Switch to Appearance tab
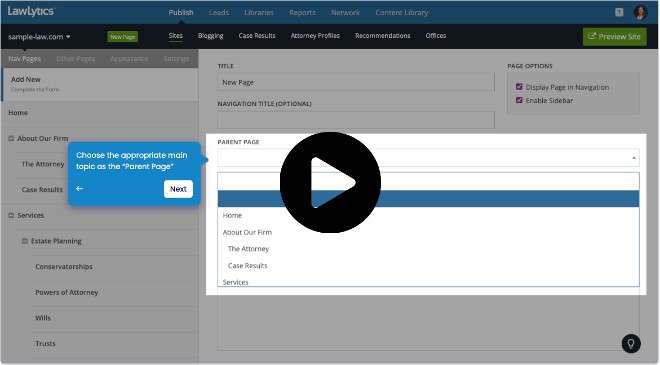Image resolution: width=660 pixels, height=365 pixels. (x=129, y=59)
